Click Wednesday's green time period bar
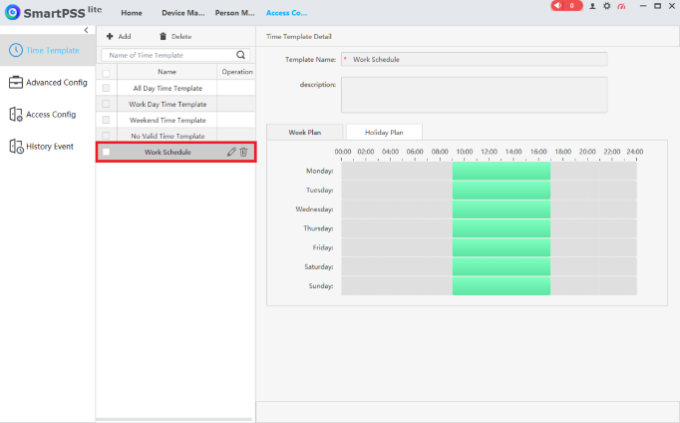The image size is (680, 423). point(501,209)
